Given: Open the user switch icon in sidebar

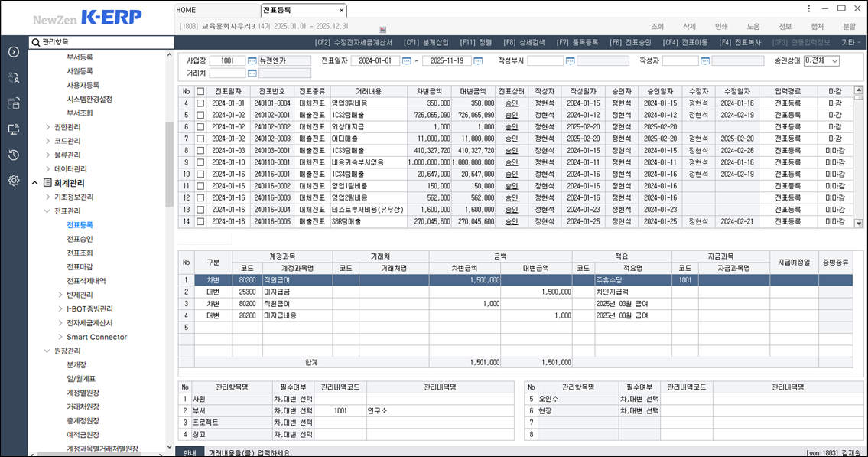Looking at the screenshot, I should [14, 77].
